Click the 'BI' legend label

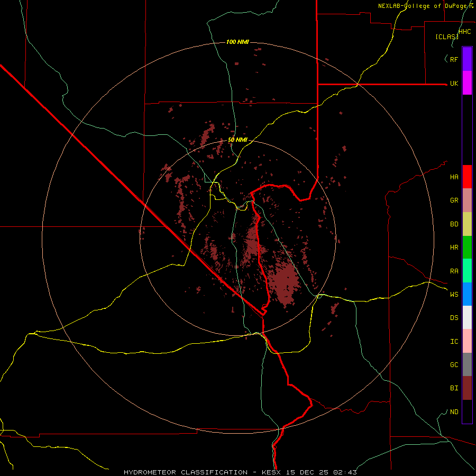tap(454, 388)
